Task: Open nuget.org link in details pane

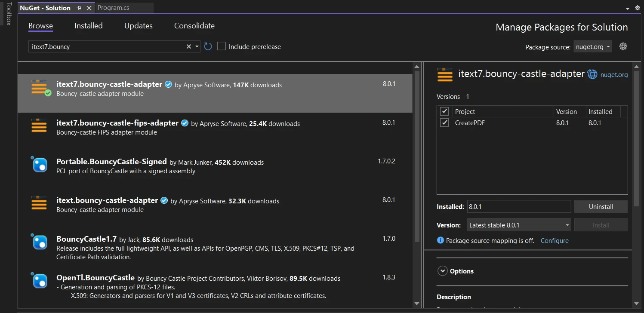Action: (614, 74)
